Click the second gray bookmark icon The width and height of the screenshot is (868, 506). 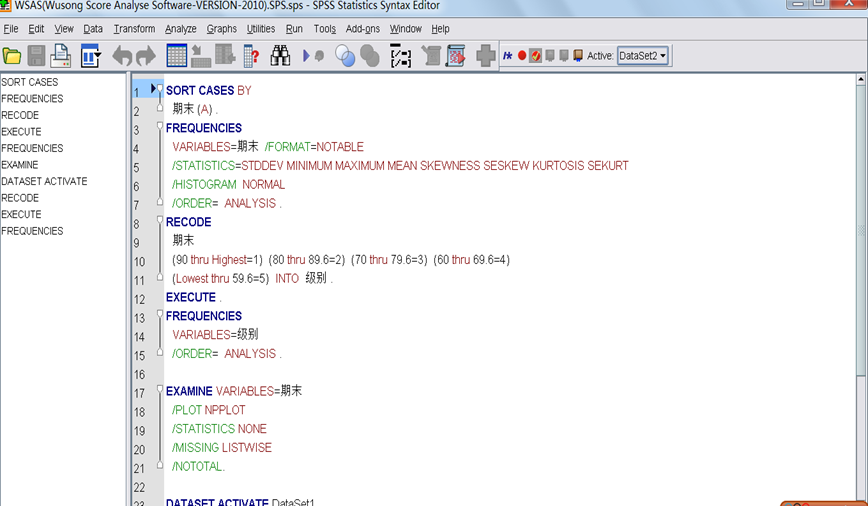pos(564,55)
